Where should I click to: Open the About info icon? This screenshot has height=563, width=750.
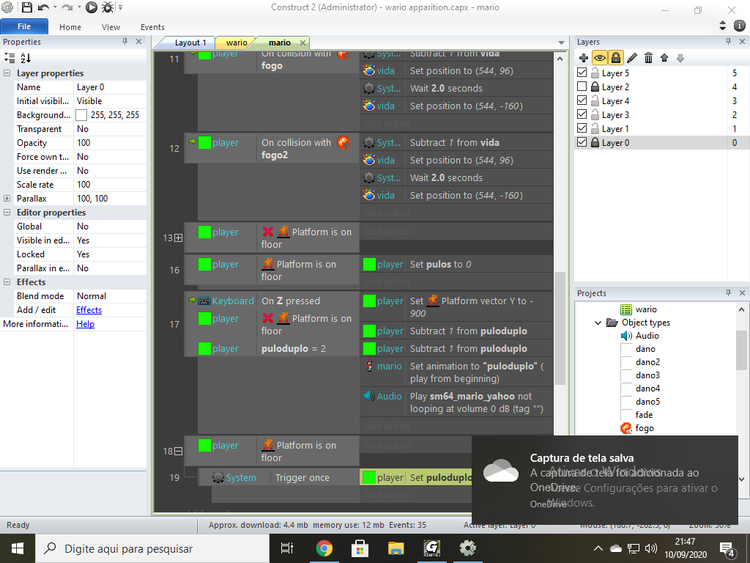click(739, 26)
